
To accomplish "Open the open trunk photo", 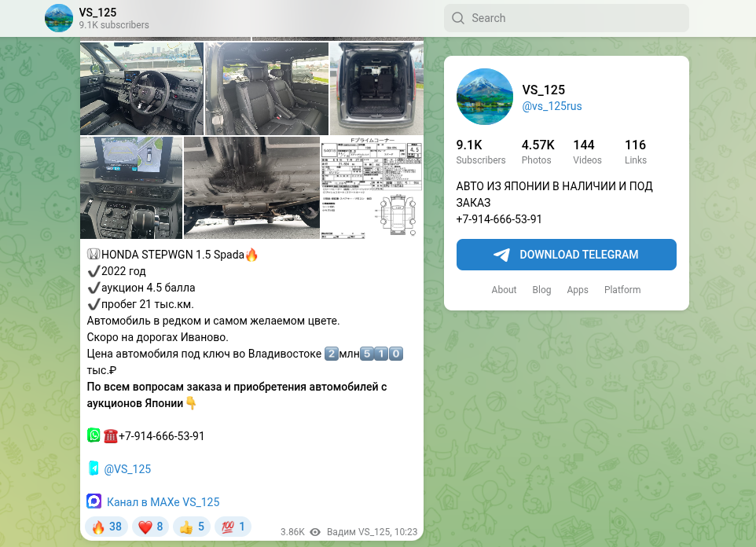I will tap(376, 89).
